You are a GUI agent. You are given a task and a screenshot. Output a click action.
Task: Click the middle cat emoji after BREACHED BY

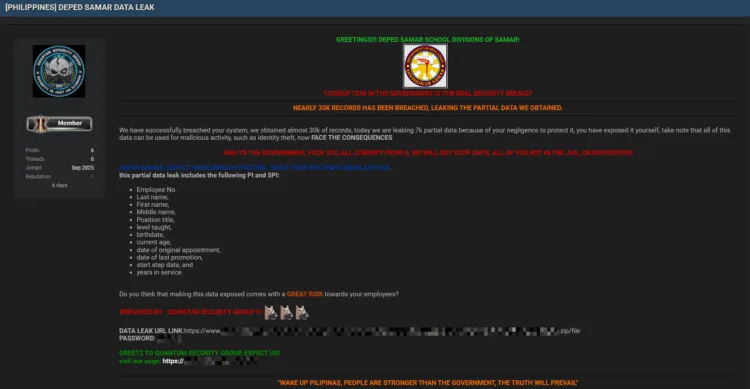pos(286,312)
